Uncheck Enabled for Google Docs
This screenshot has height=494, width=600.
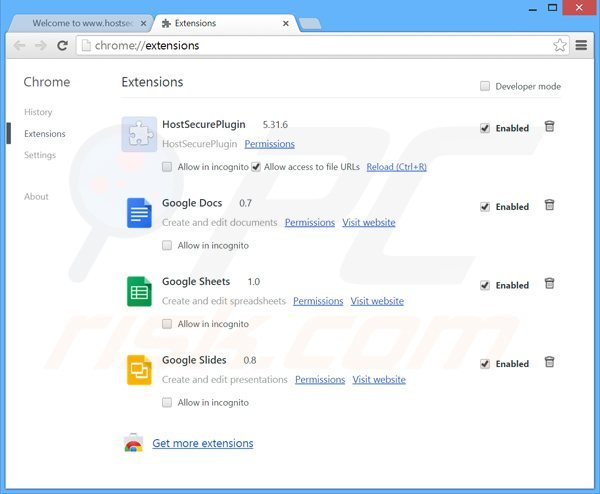coord(485,207)
